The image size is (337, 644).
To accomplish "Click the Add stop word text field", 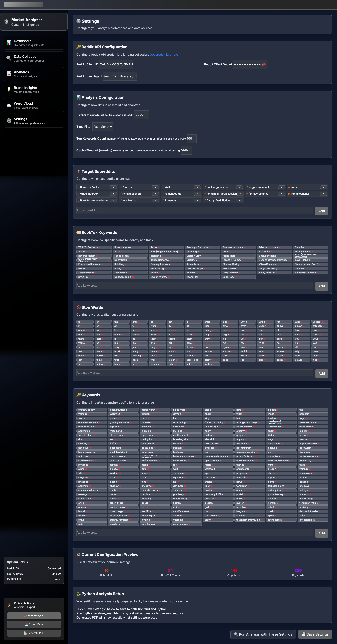I will pos(195,373).
